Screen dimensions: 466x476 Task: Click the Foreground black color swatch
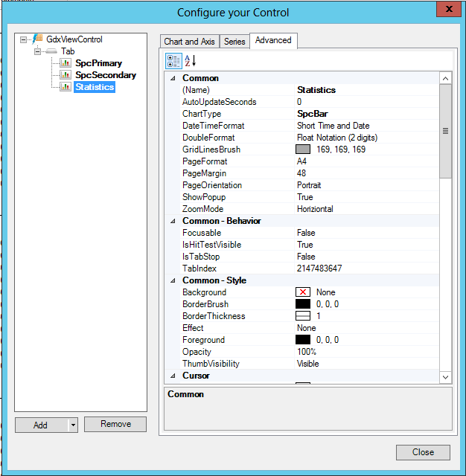tap(303, 340)
